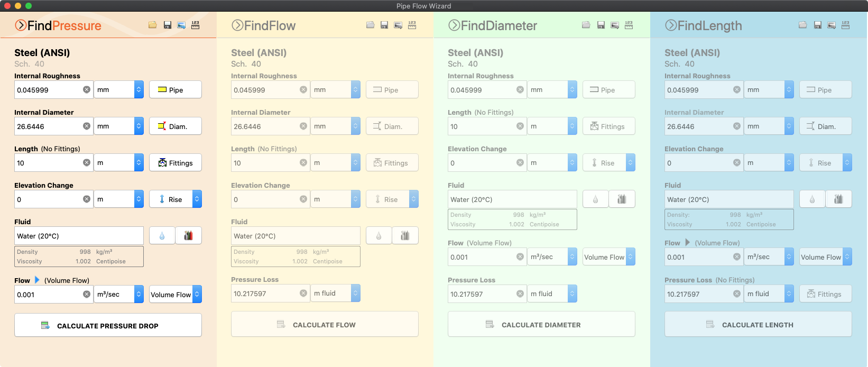Switch to the FindDiameter panel
The image size is (868, 367).
pyautogui.click(x=492, y=25)
